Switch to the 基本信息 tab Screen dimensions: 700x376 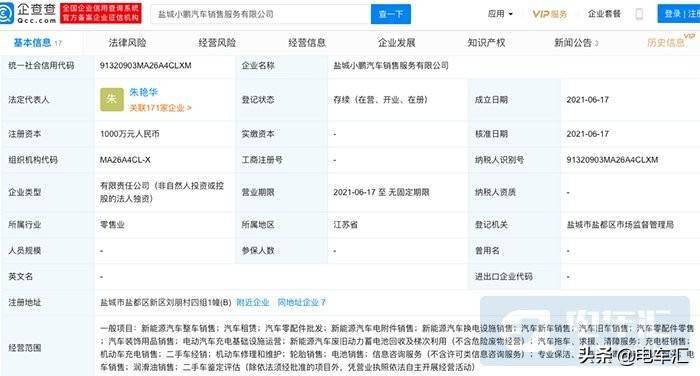(38, 43)
